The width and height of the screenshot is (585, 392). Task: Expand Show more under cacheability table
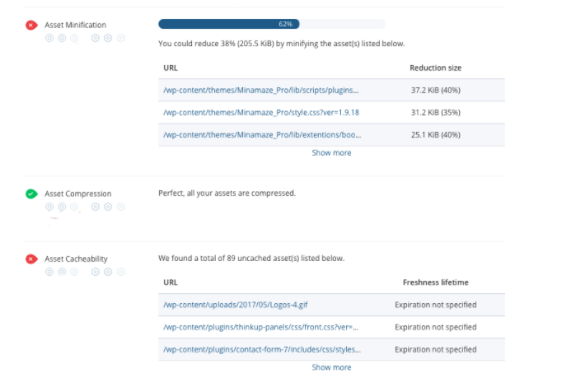pyautogui.click(x=331, y=367)
